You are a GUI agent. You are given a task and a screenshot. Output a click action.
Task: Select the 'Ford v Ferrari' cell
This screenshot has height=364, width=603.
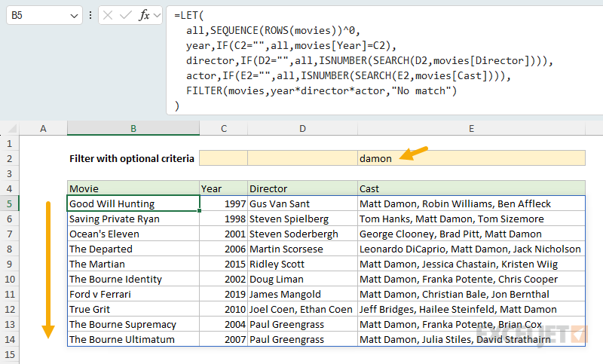(133, 294)
